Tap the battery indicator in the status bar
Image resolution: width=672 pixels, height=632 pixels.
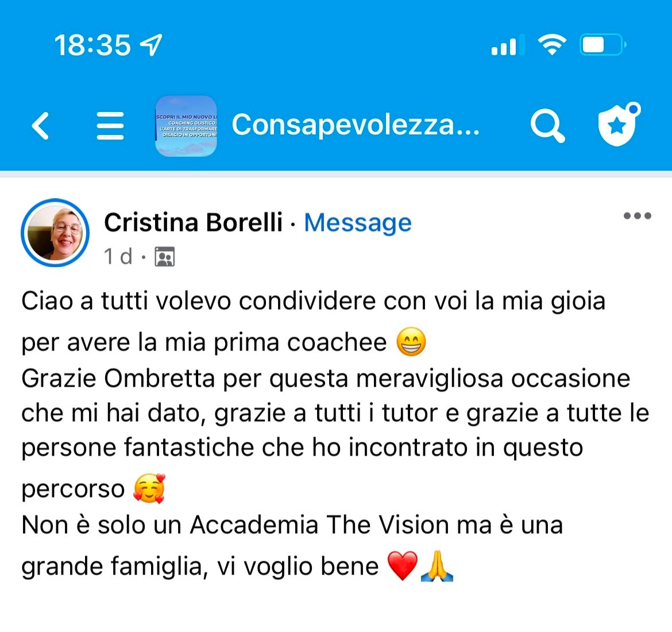[x=603, y=45]
